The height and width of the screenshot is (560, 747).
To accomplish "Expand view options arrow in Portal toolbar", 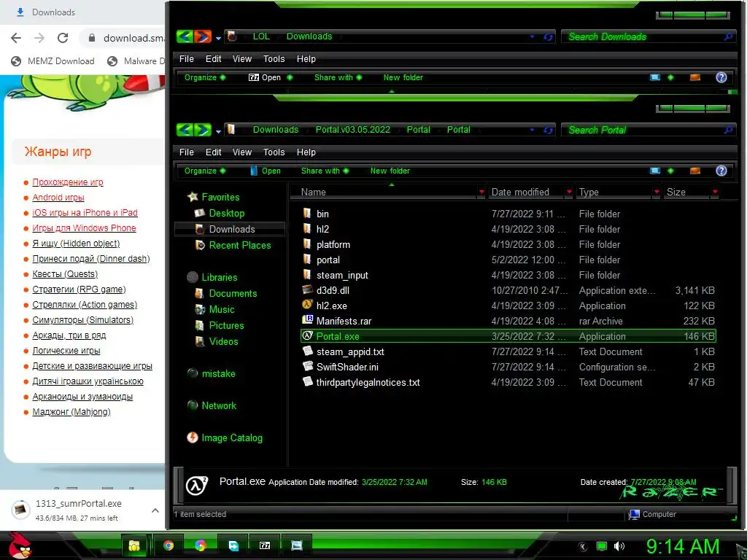I will point(670,171).
